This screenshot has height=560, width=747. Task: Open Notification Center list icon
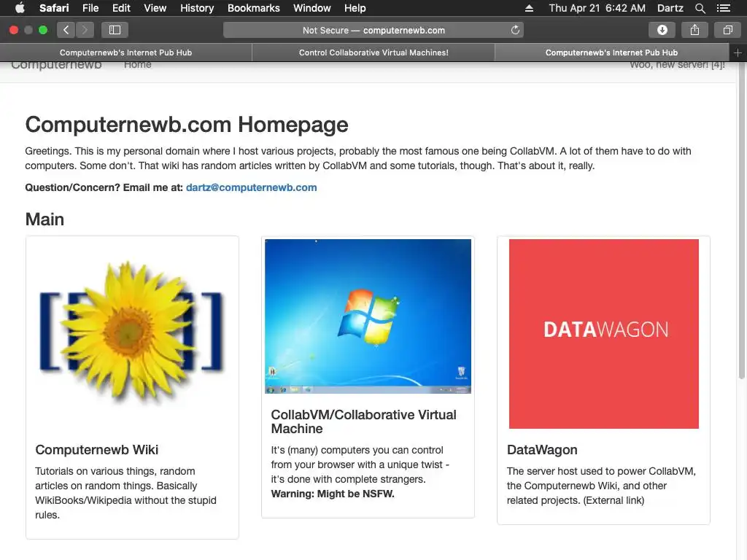click(x=724, y=8)
